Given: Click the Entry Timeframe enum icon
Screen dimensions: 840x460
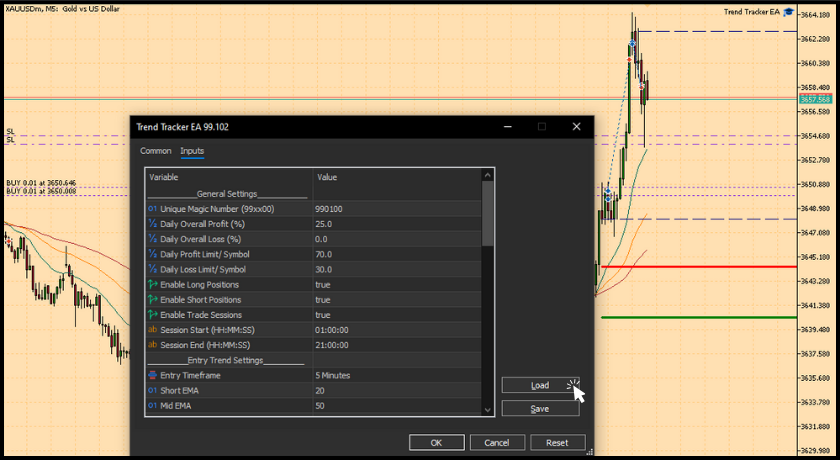Looking at the screenshot, I should pyautogui.click(x=153, y=375).
